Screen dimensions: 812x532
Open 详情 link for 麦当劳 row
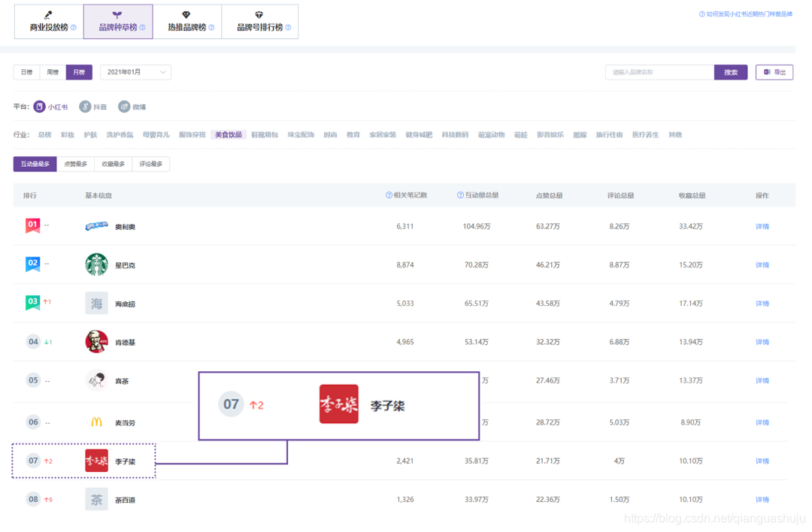[x=762, y=422]
